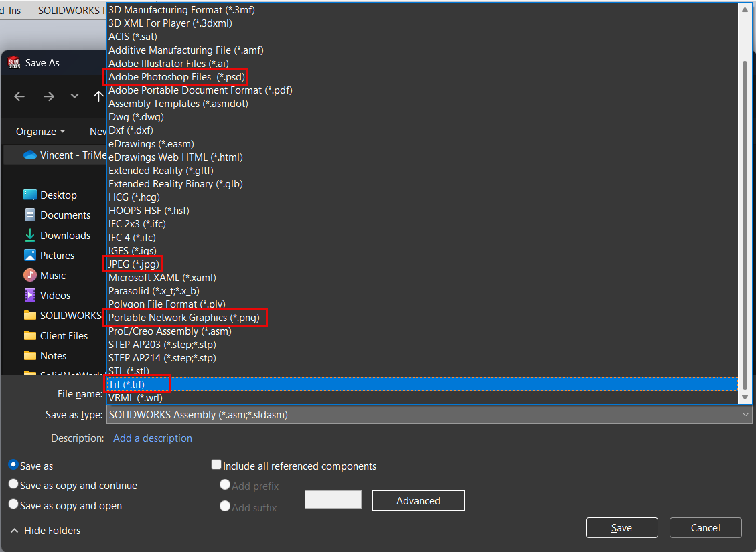Open the Music folder
This screenshot has height=552, width=756.
click(52, 276)
